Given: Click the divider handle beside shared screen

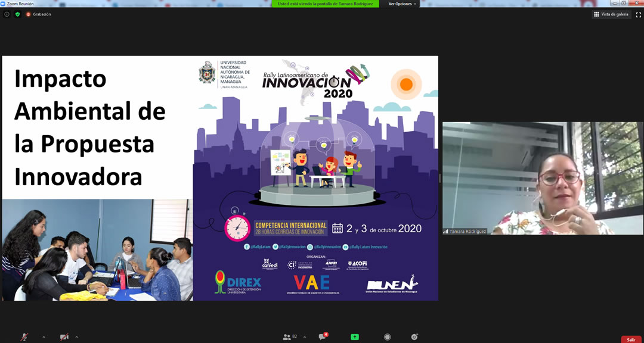Looking at the screenshot, I should coord(440,178).
